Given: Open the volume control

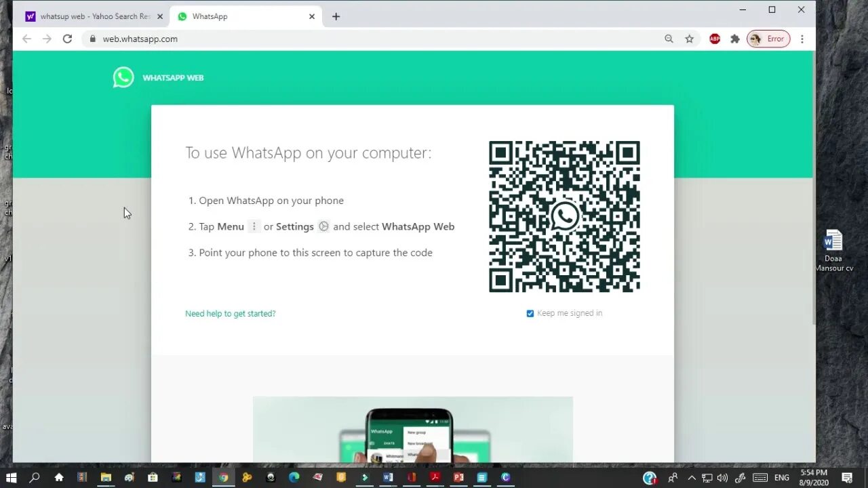Looking at the screenshot, I should (x=722, y=478).
